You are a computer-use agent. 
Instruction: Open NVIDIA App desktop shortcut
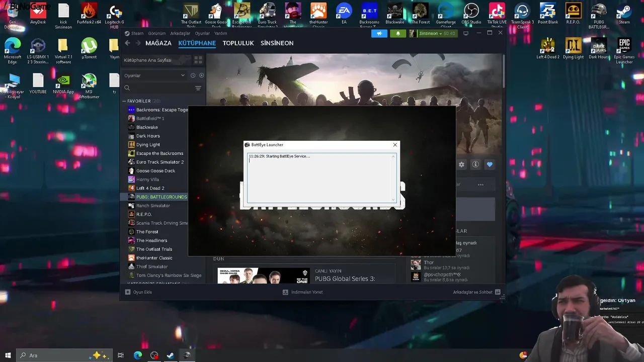pos(63,84)
